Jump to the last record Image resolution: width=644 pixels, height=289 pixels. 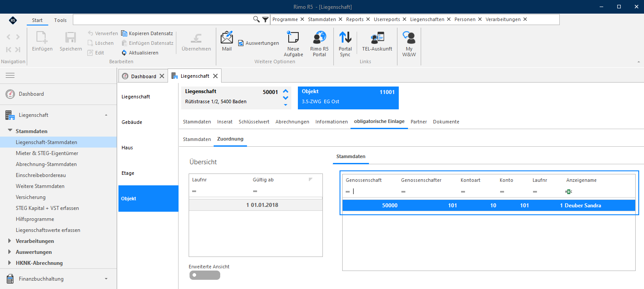18,50
